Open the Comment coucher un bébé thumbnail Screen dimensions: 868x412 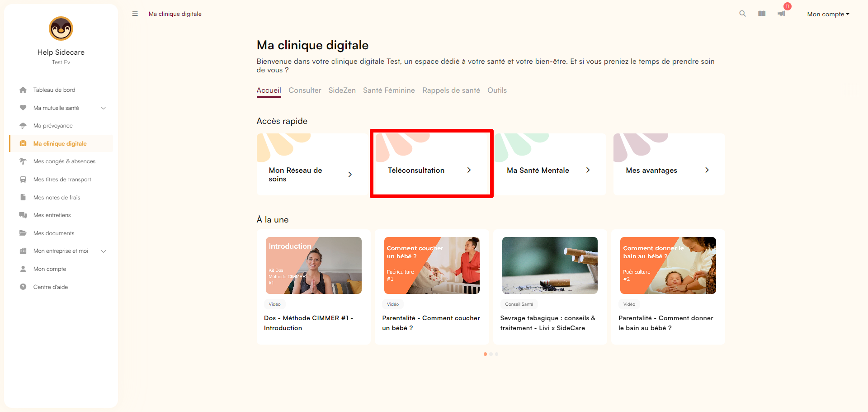432,265
